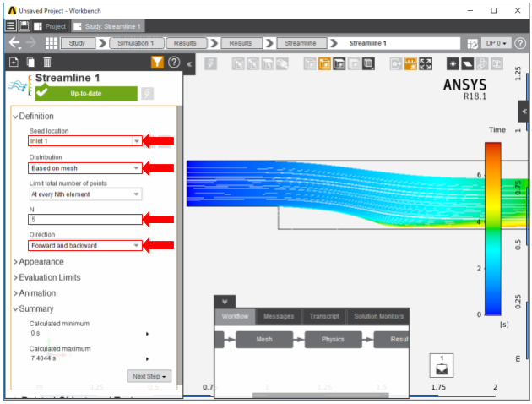Toggle the orange filter funnel
The image size is (532, 404).
pos(157,63)
